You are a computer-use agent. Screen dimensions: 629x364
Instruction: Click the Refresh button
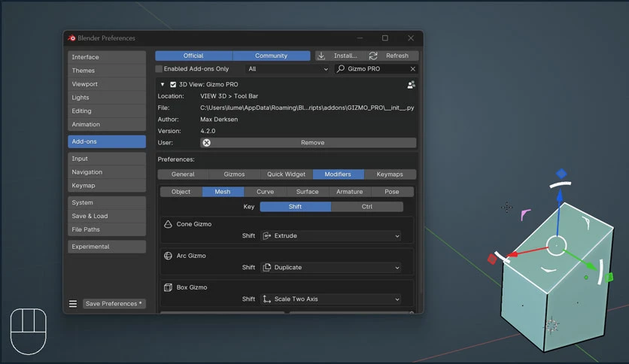(x=393, y=56)
